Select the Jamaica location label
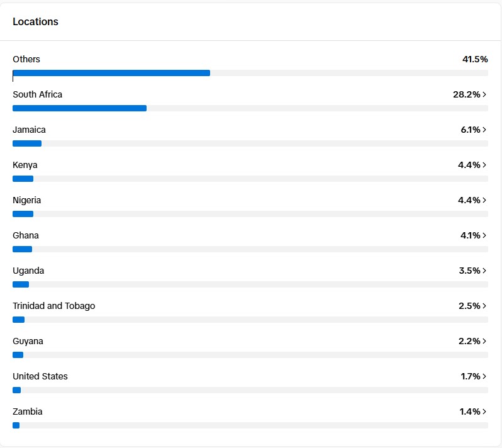This screenshot has width=502, height=448. [x=29, y=130]
